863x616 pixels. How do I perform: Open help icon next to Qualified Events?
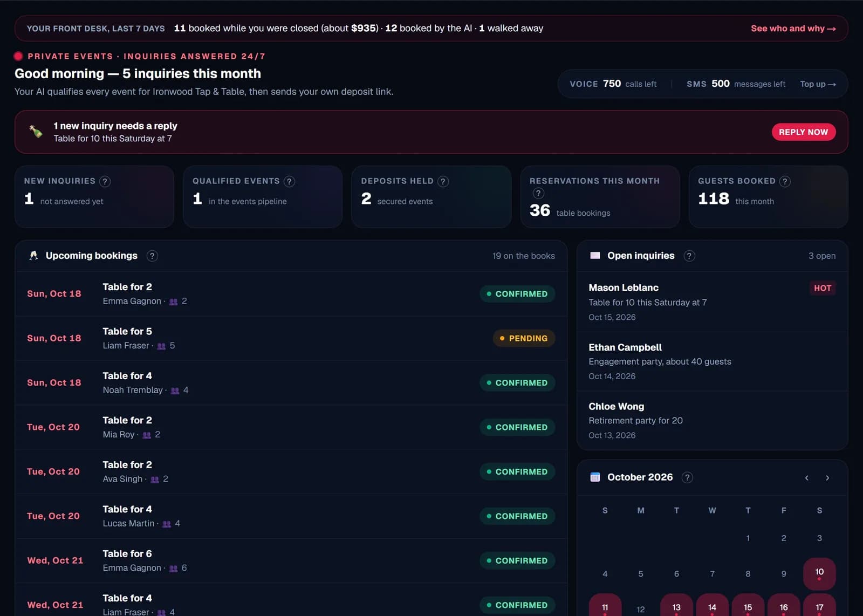click(289, 181)
